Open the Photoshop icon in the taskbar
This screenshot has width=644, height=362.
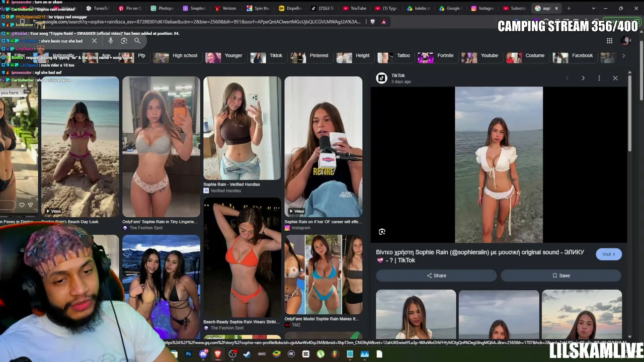tap(188, 354)
